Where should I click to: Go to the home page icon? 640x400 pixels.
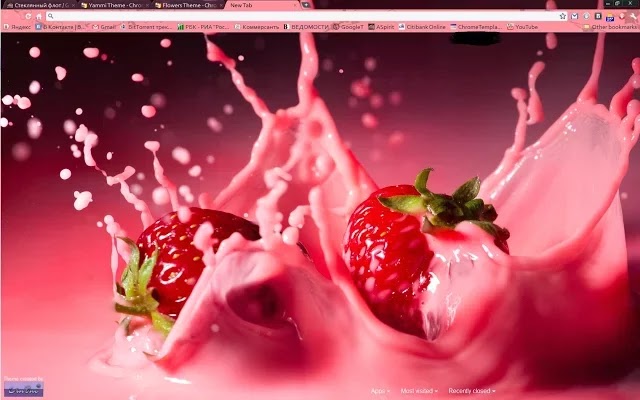point(39,16)
